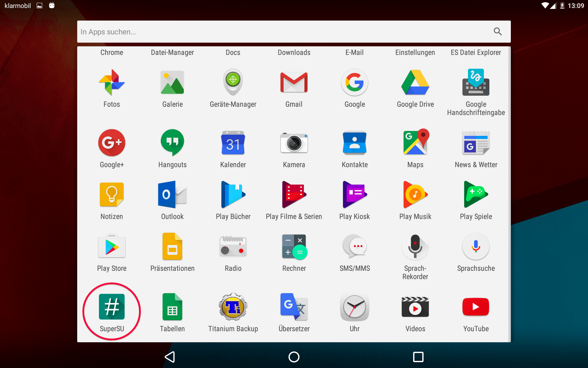This screenshot has height=368, width=588.
Task: Open Outlook
Action: click(x=172, y=195)
